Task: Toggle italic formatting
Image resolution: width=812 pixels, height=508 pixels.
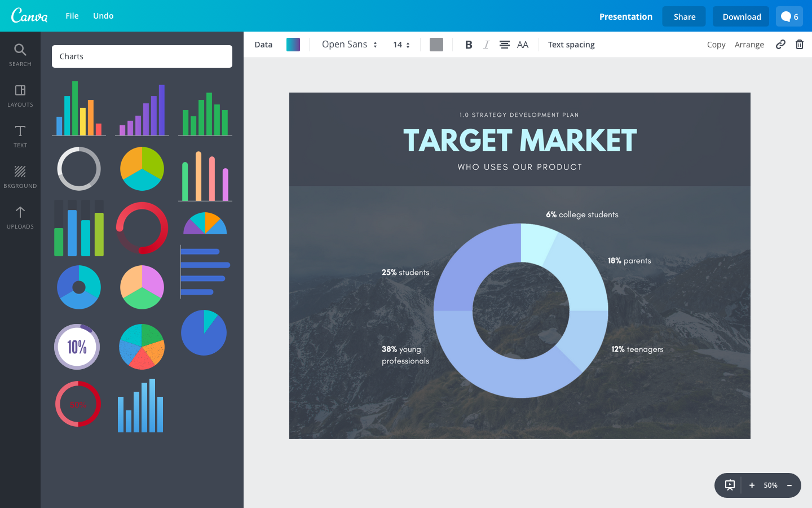Action: click(486, 45)
